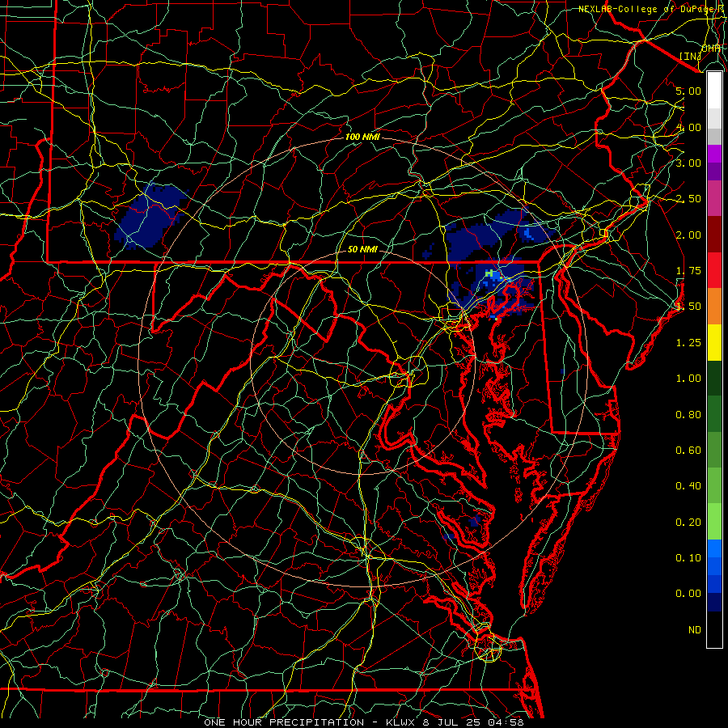Click the yellow legend swatch
The height and width of the screenshot is (728, 728).
714,342
